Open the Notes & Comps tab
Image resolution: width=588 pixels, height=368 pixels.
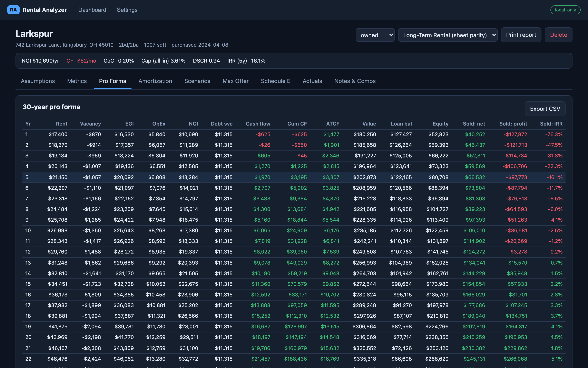click(x=355, y=81)
